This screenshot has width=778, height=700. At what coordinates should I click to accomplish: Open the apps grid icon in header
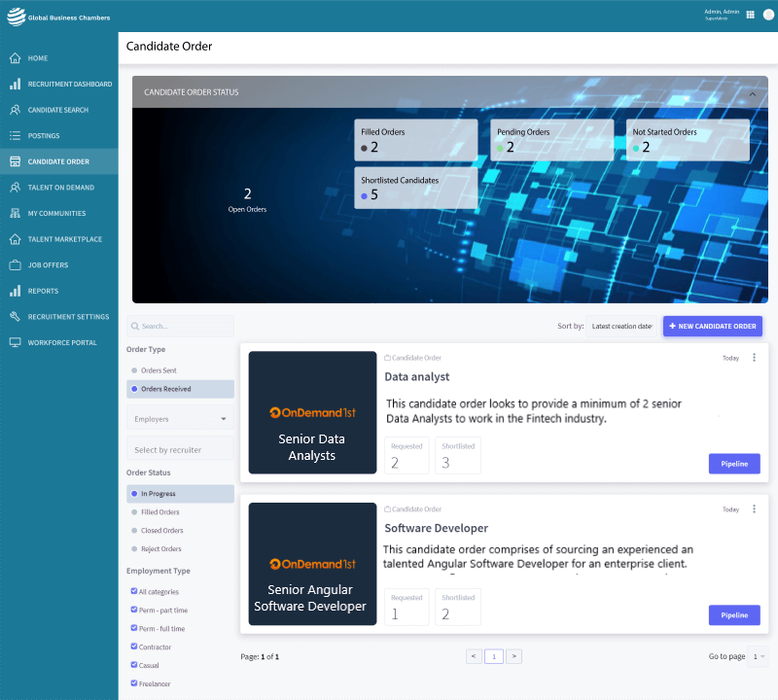point(750,15)
